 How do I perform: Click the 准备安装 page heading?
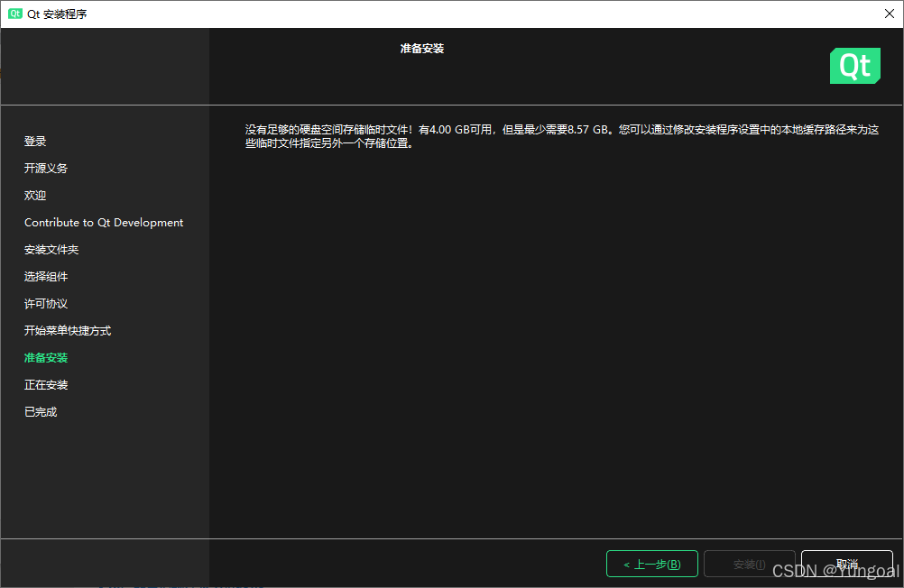[422, 49]
